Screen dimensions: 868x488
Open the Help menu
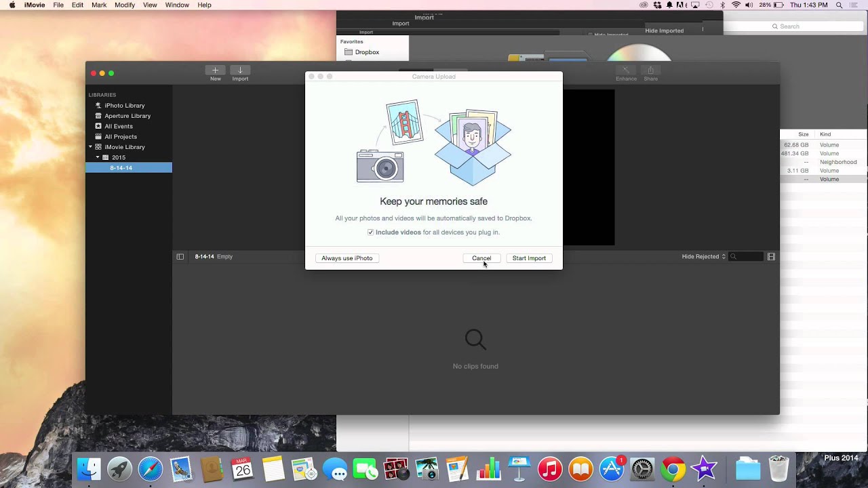tap(204, 5)
